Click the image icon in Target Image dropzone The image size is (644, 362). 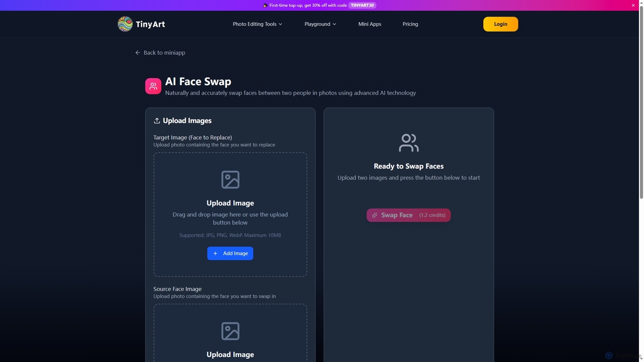tap(230, 179)
